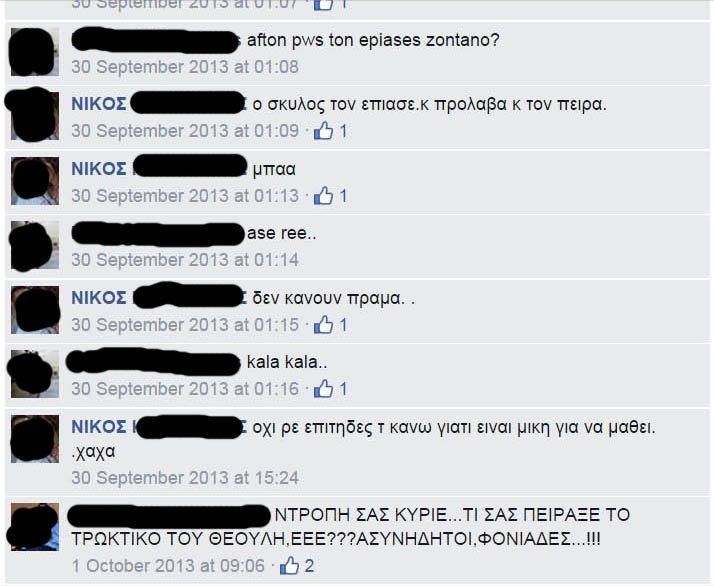Open timestamp 30 September 2013 at 01:08
Screen dimensions: 714x586
pos(185,67)
